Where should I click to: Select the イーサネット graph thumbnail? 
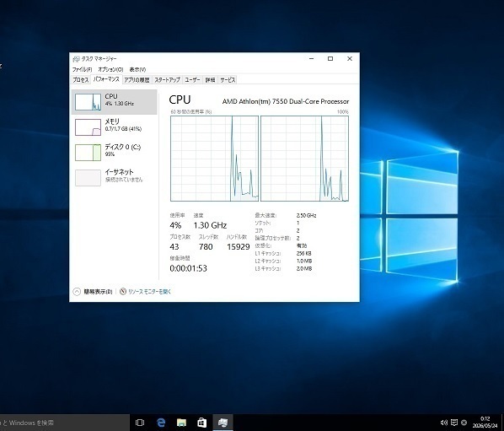pyautogui.click(x=88, y=178)
